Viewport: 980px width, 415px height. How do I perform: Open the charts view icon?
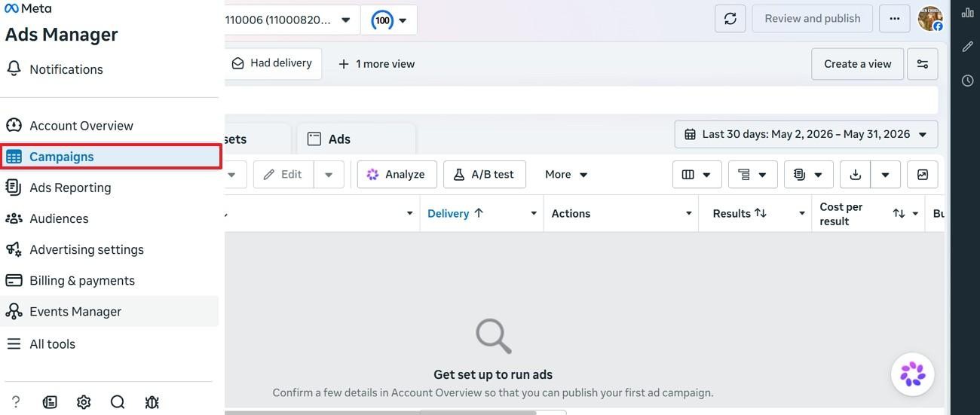pyautogui.click(x=922, y=174)
